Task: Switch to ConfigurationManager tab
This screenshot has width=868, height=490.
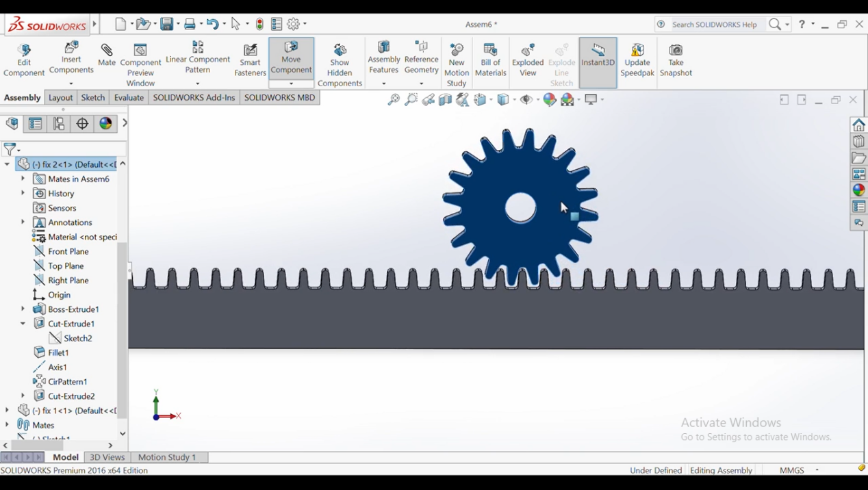Action: coord(59,124)
